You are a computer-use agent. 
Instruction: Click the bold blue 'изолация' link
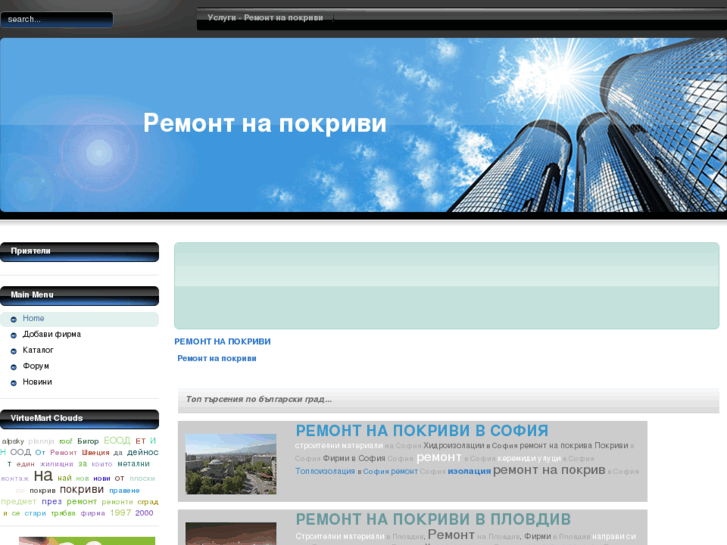[x=469, y=471]
